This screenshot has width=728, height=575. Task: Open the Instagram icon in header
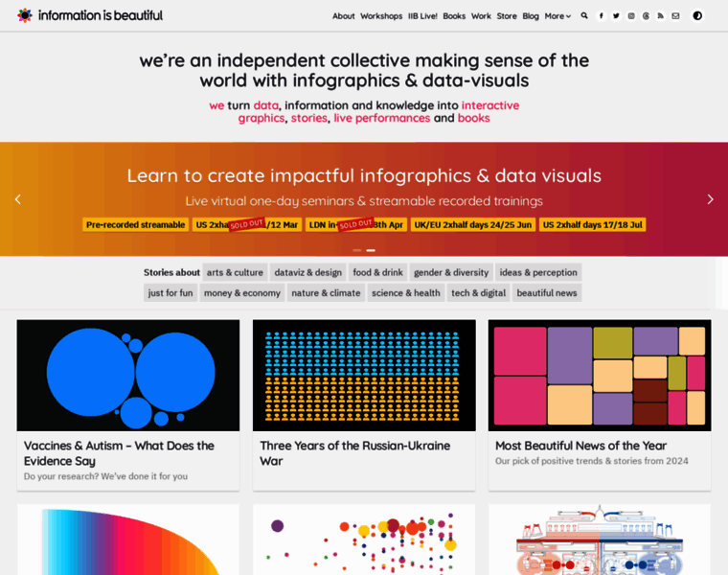click(x=631, y=15)
